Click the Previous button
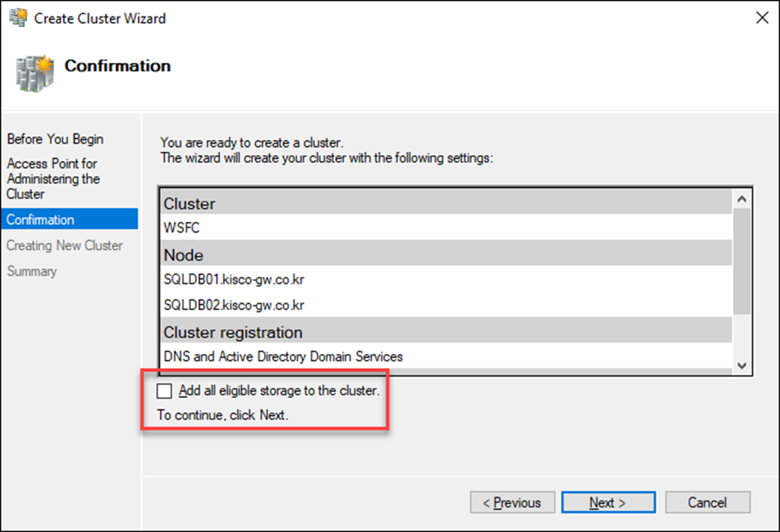This screenshot has height=532, width=780. coord(512,503)
